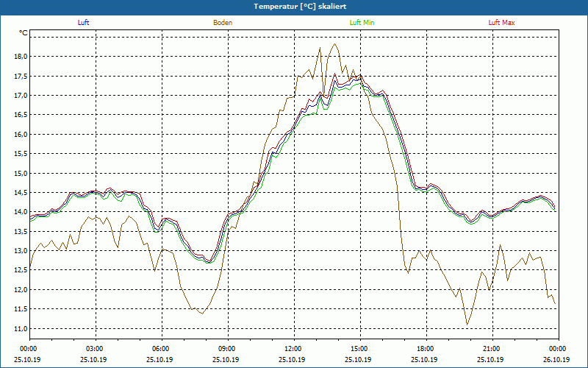The width and height of the screenshot is (588, 368).
Task: Click the 12,0 y-axis value
Action: coord(21,289)
